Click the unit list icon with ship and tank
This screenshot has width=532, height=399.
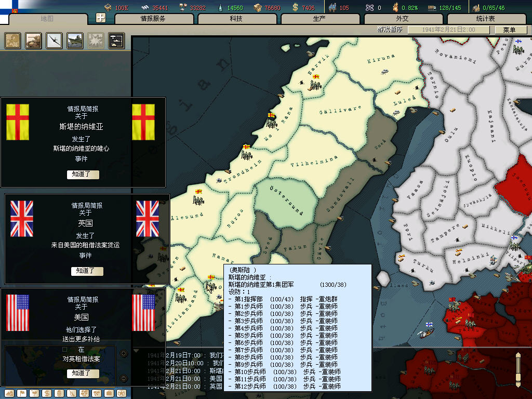pyautogui.click(x=116, y=41)
